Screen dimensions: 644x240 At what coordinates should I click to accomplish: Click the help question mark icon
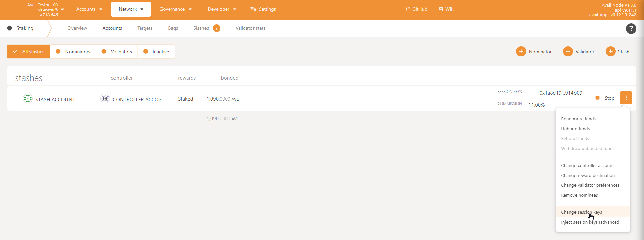point(631,29)
